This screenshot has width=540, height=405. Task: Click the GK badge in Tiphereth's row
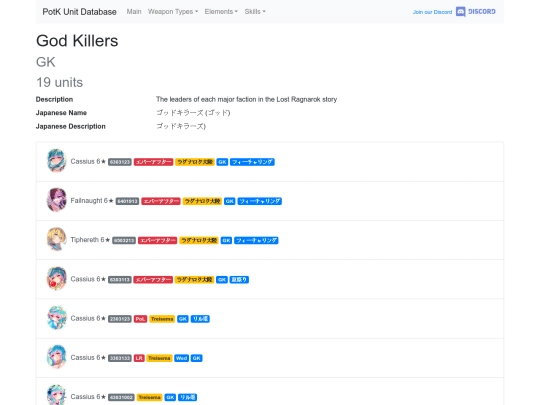pos(226,240)
